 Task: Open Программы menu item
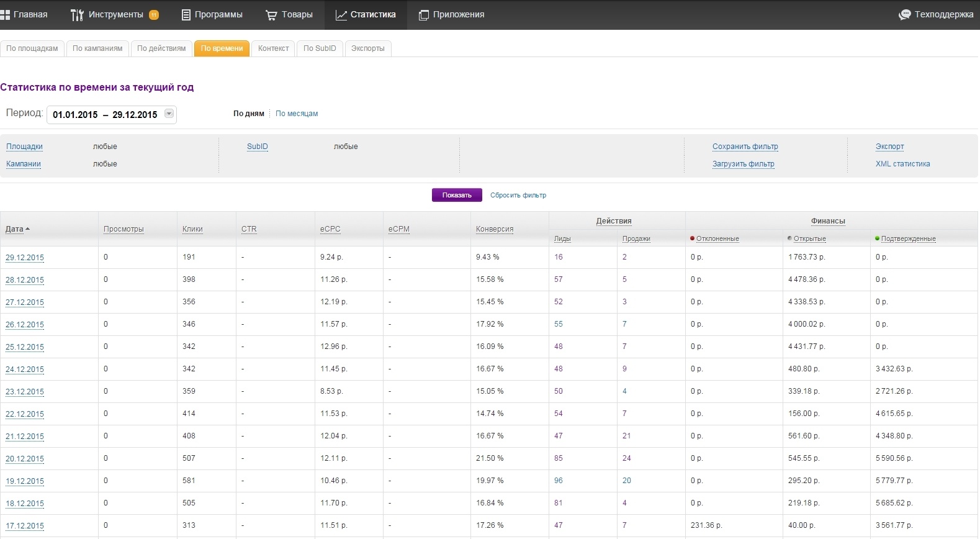[218, 14]
